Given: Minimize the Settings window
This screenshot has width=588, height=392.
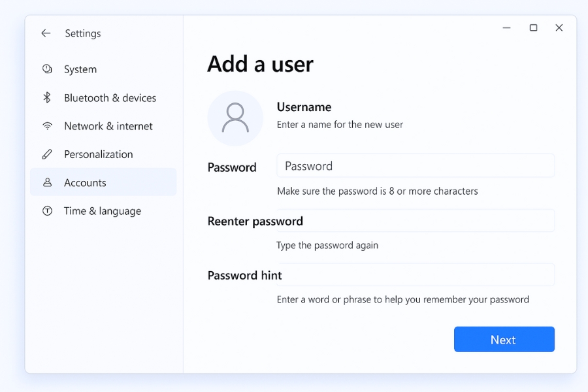Looking at the screenshot, I should (x=506, y=28).
